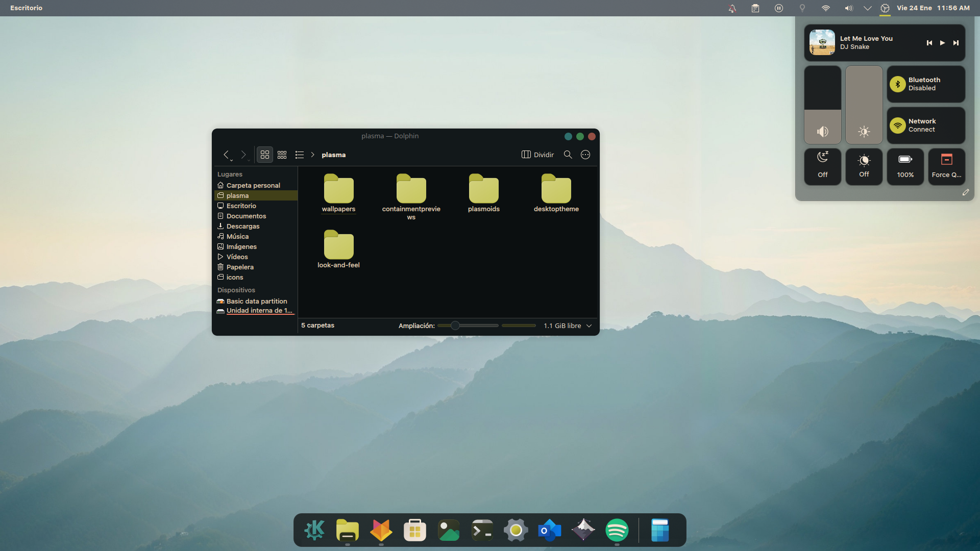Open Wi-Fi network tray icon

pos(825,8)
